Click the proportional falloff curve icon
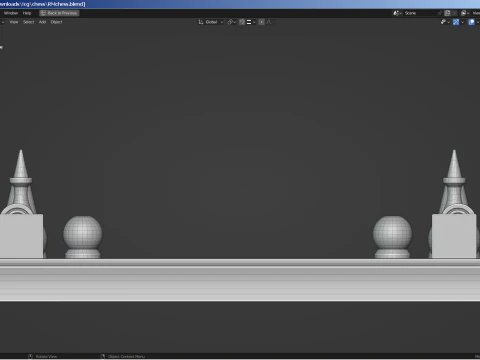The width and height of the screenshot is (480, 360). point(269,22)
